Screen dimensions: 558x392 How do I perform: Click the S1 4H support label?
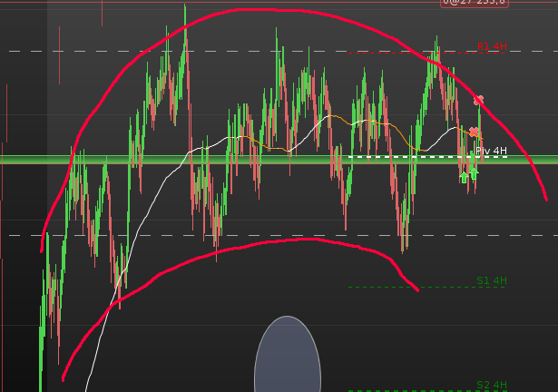492,281
